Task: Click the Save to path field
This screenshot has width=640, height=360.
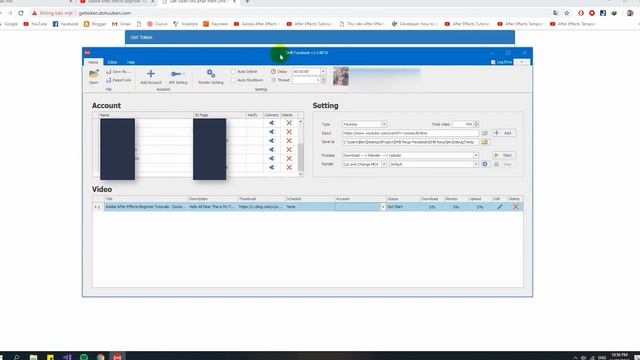Action: click(410, 142)
